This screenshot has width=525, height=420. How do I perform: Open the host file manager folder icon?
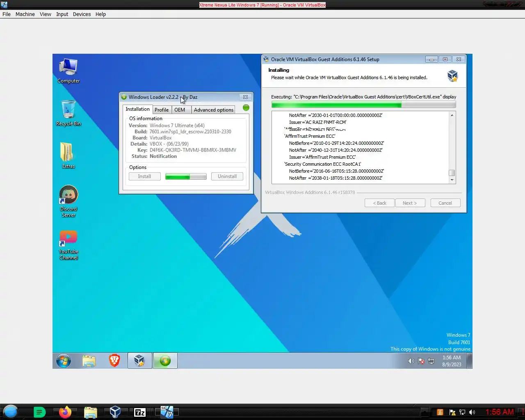90,412
